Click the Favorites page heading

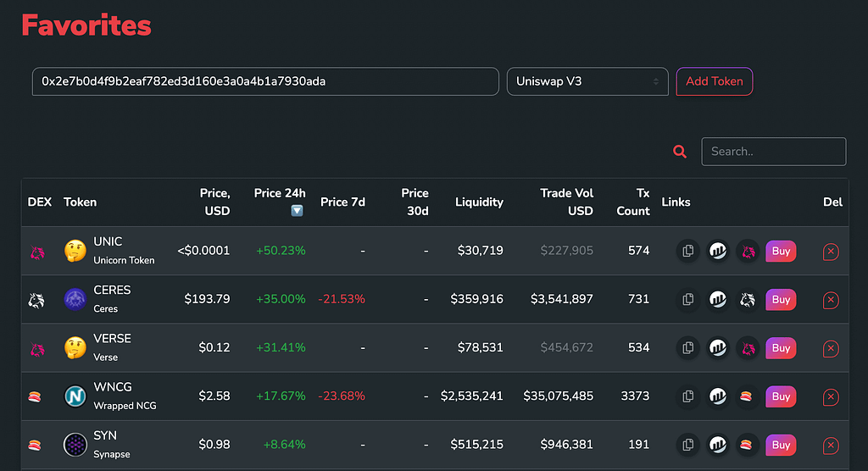86,25
